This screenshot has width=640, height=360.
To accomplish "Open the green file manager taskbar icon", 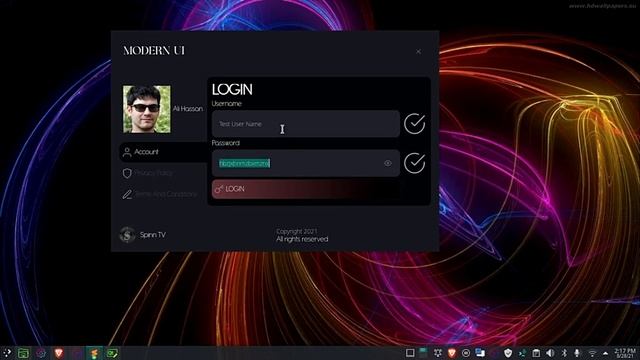I will pos(23,353).
